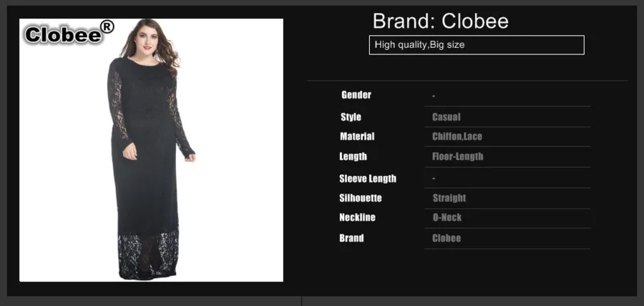This screenshot has height=306, width=644.
Task: Click the Casual style value
Action: coord(446,117)
